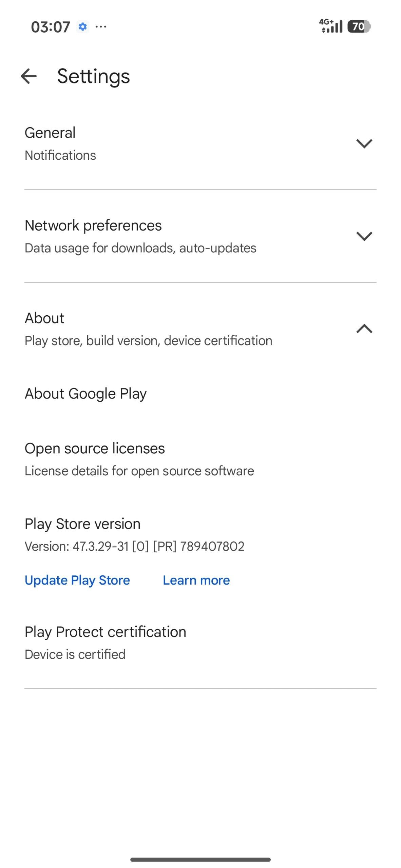Tap Update Play Store link
The height and width of the screenshot is (868, 401).
tap(77, 580)
